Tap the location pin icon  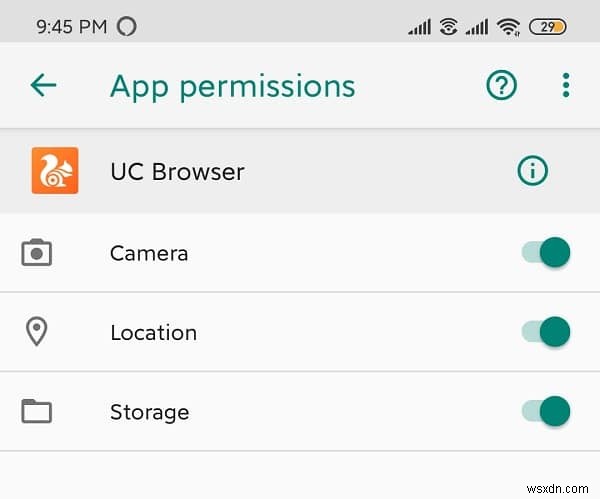pos(37,332)
